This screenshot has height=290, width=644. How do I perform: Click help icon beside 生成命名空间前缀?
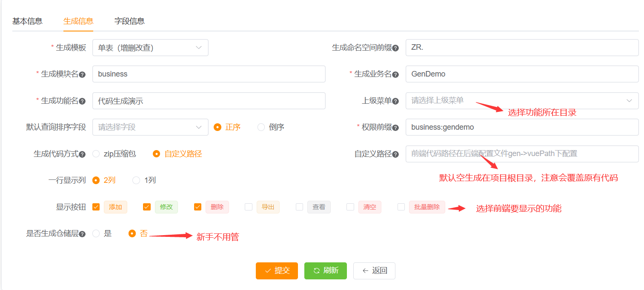pyautogui.click(x=395, y=48)
